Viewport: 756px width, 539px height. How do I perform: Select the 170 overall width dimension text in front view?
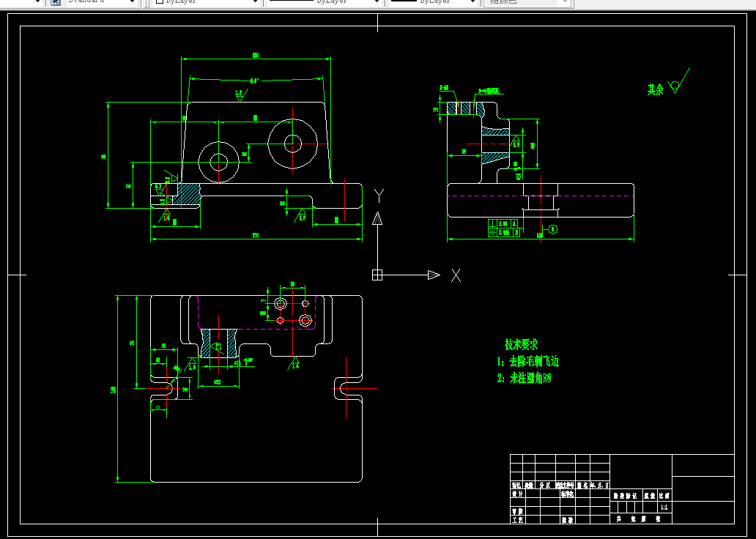click(256, 235)
